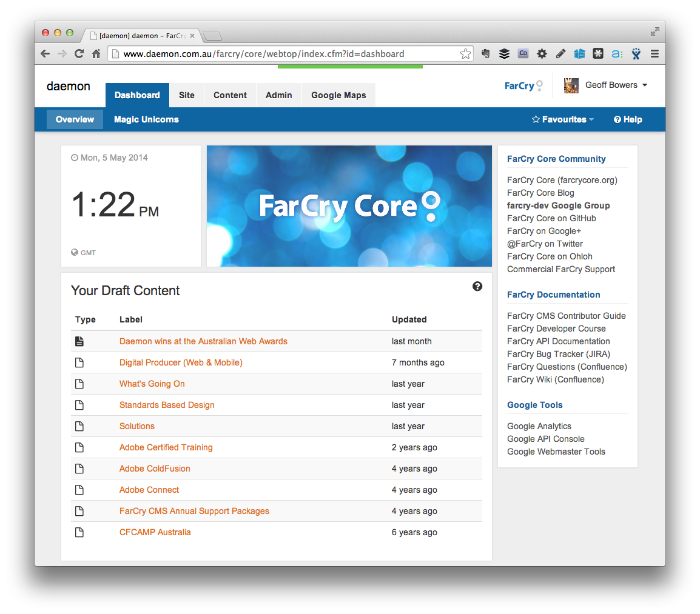Open the Favourites dropdown
Screen dimensions: 700x614
[x=563, y=119]
